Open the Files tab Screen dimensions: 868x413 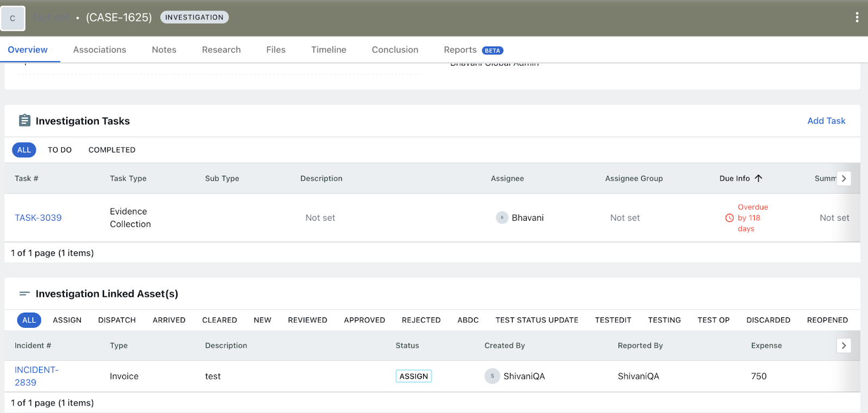(276, 50)
